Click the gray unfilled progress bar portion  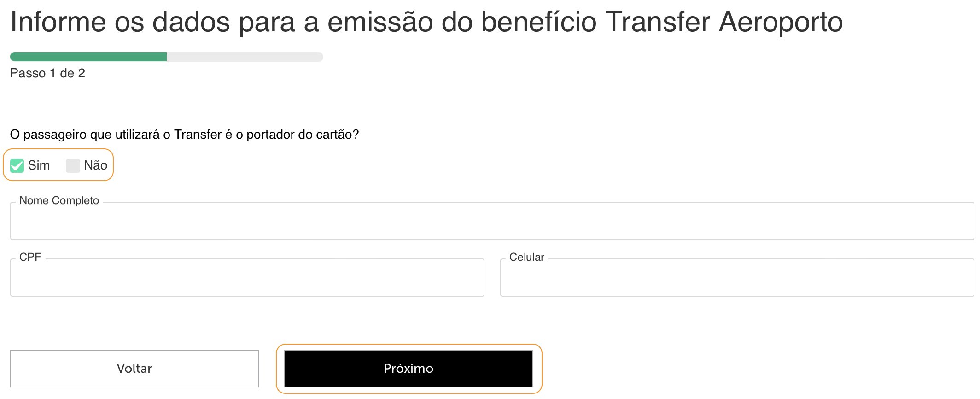point(245,57)
